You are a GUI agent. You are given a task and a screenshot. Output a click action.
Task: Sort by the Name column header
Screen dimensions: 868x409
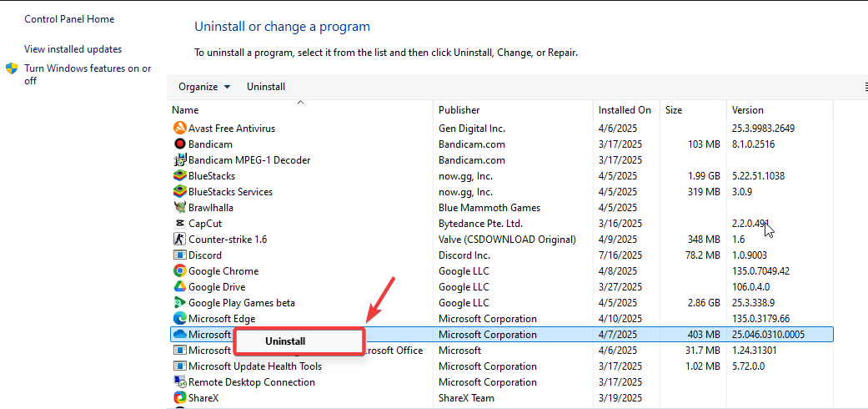300,110
